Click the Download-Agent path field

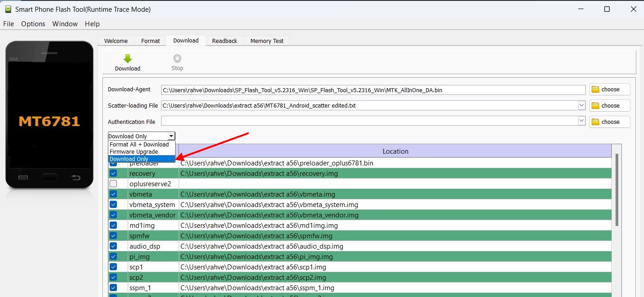[373, 90]
